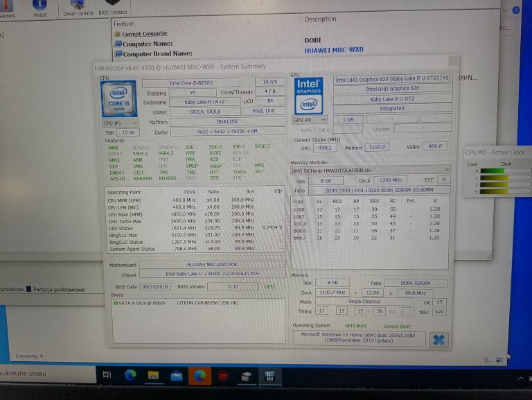The height and width of the screenshot is (400, 532).
Task: Select the 666.7 frequency memory timing row
Action: click(368, 238)
